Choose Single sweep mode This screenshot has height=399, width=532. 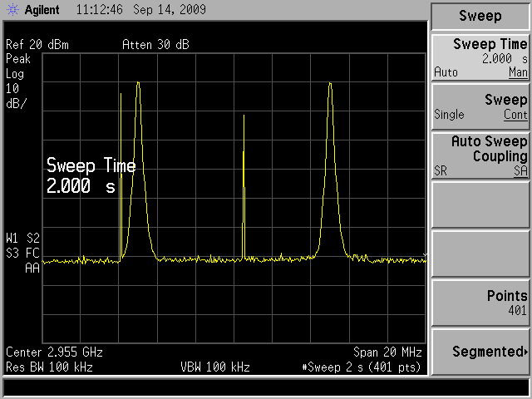tap(449, 115)
